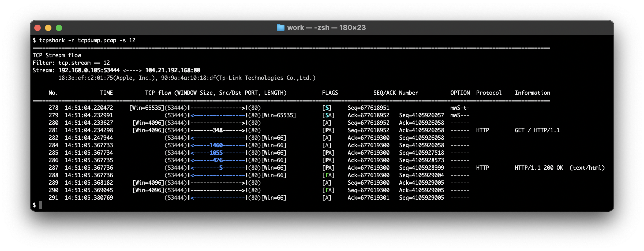Click the mwS-t- option on packet 278
This screenshot has width=644, height=251.
[460, 108]
